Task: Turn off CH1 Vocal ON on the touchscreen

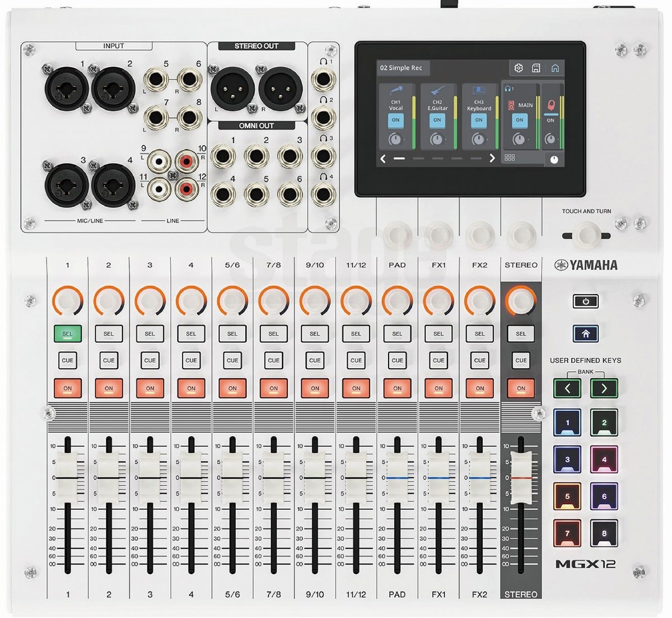Action: [x=396, y=120]
